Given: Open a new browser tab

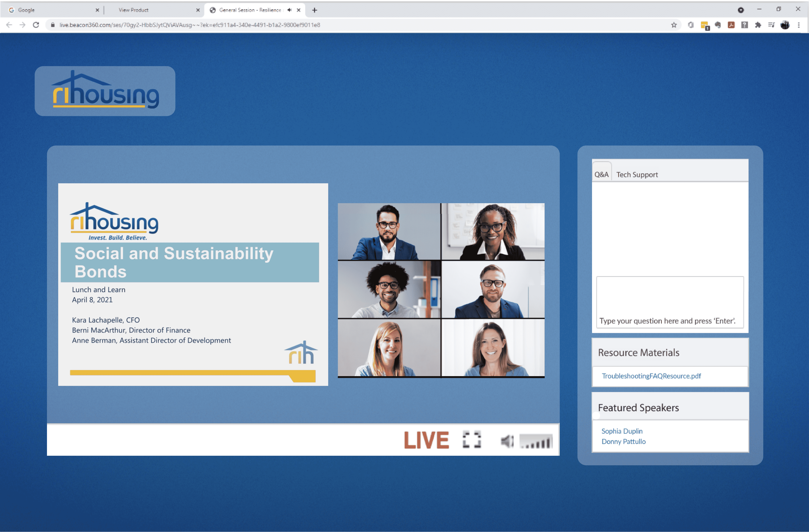Looking at the screenshot, I should coord(314,10).
